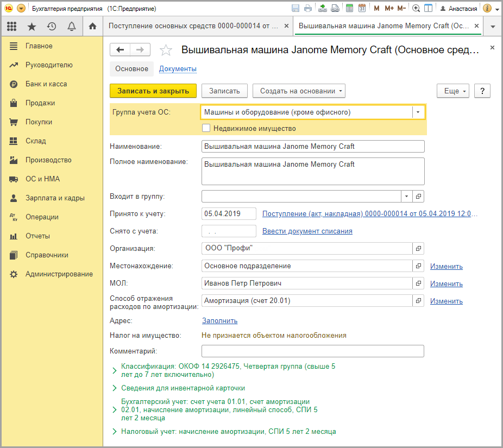
Task: Add this form to favorites via the star
Action: (166, 51)
